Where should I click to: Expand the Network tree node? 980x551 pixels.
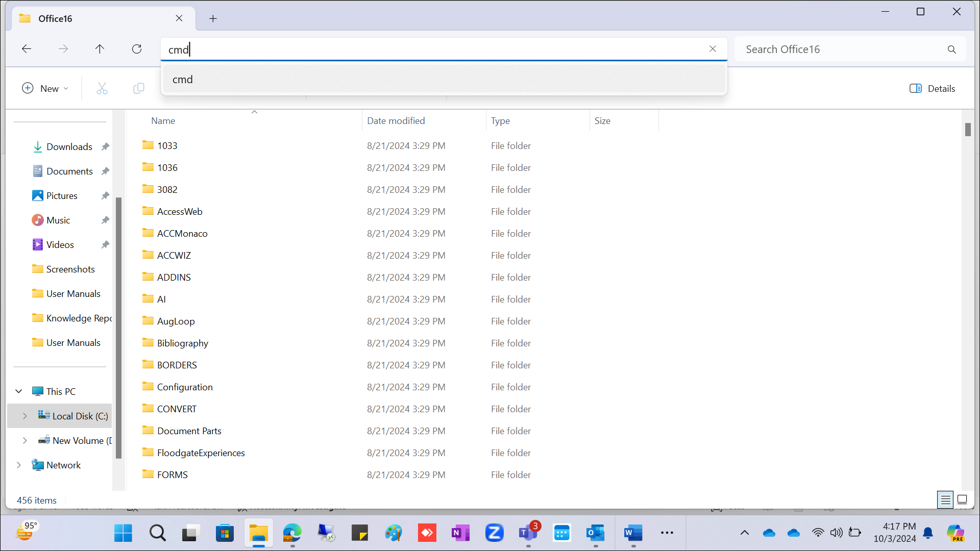19,465
